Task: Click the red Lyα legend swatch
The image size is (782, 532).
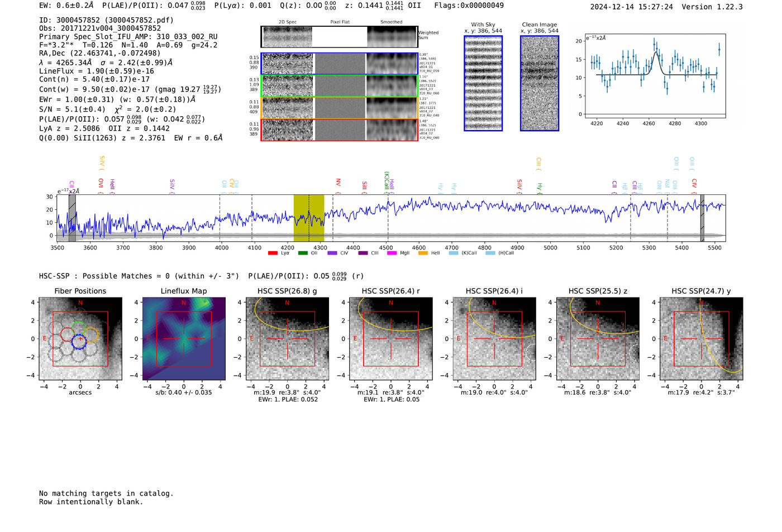Action: [x=273, y=253]
